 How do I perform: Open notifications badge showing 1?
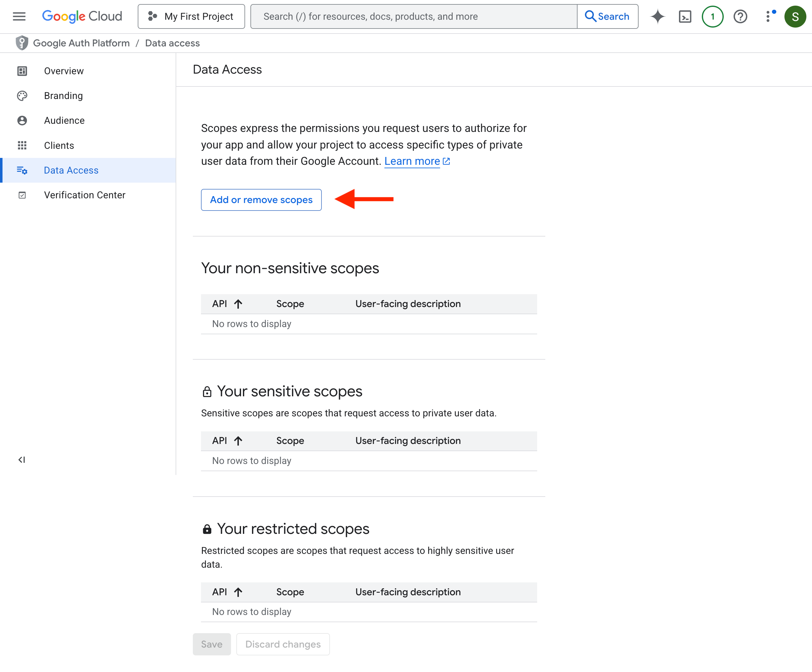712,16
